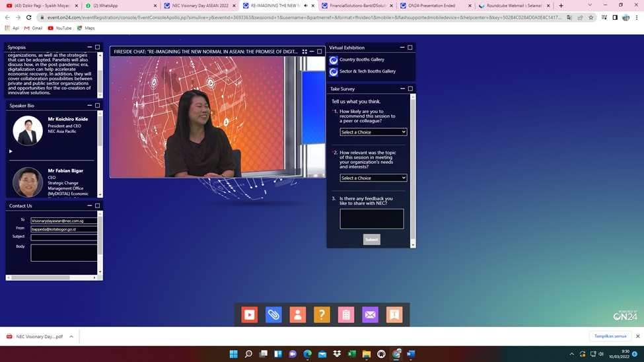Open the Maps bookmark
The height and width of the screenshot is (362, 644).
click(x=86, y=28)
